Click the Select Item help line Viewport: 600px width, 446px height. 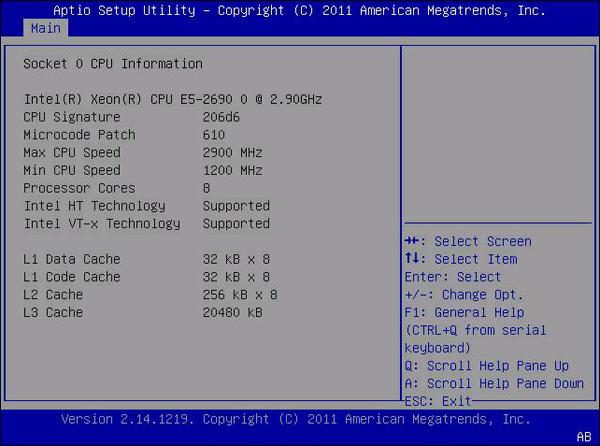461,259
